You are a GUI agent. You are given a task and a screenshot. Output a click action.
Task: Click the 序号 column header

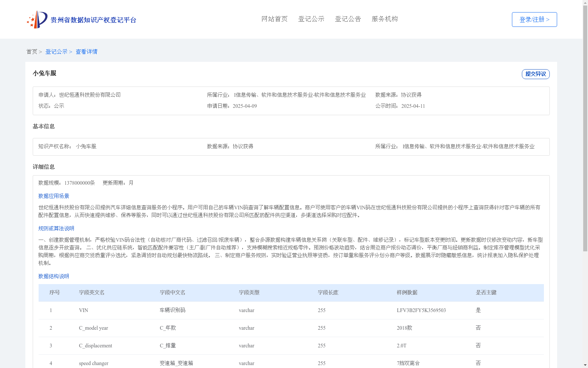[55, 293]
